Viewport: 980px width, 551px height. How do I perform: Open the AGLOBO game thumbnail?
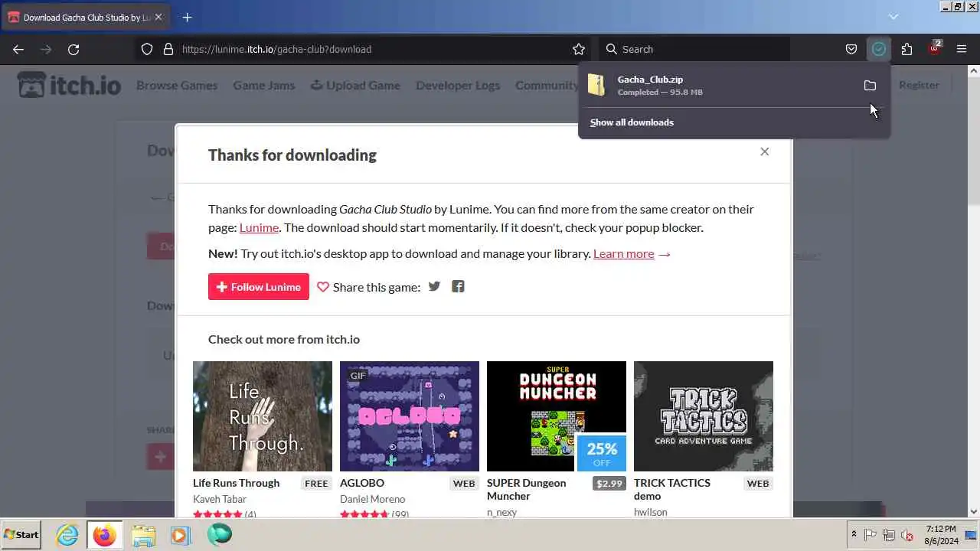[x=410, y=416]
